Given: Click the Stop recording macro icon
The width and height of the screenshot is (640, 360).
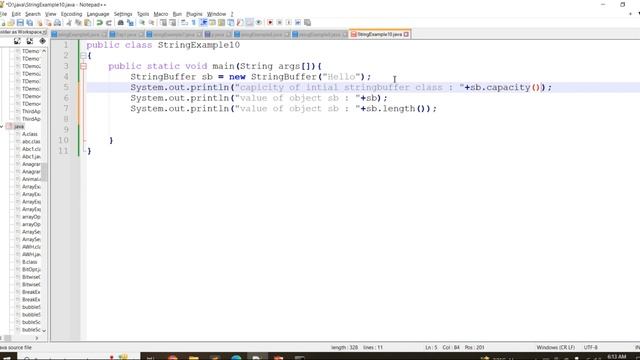Looking at the screenshot, I should (279, 23).
